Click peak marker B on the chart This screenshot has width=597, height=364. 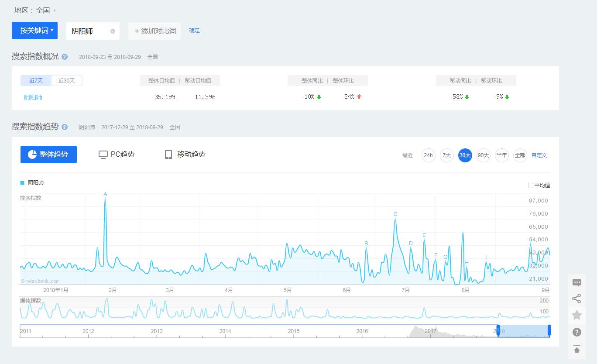(366, 244)
